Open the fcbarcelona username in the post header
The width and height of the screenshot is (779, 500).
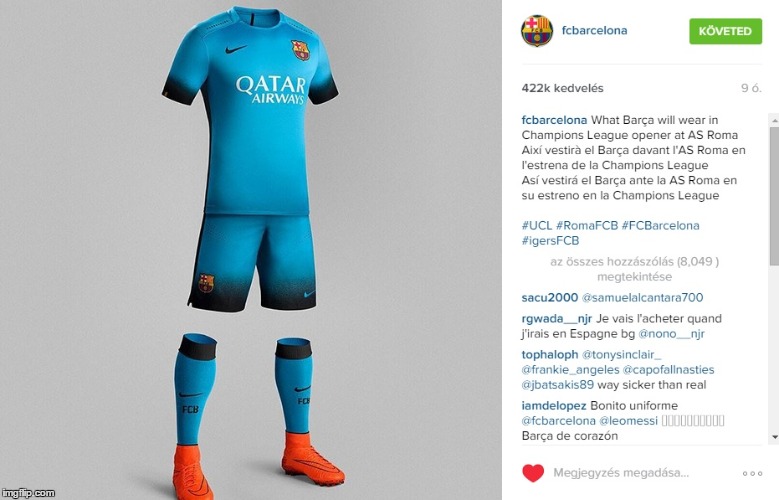tap(594, 30)
